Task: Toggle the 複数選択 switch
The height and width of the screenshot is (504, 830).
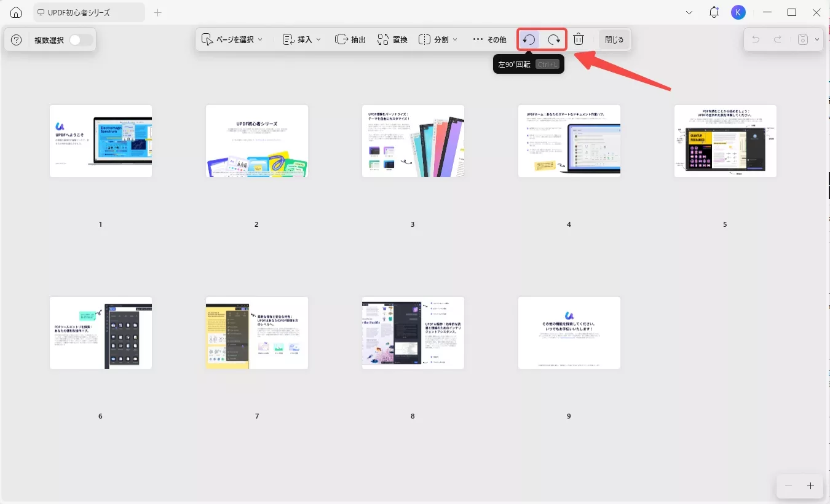Action: (x=81, y=40)
